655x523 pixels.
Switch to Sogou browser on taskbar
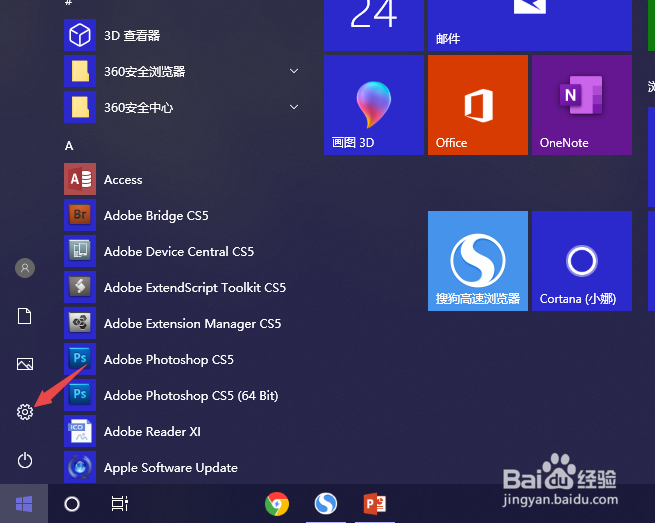click(326, 503)
